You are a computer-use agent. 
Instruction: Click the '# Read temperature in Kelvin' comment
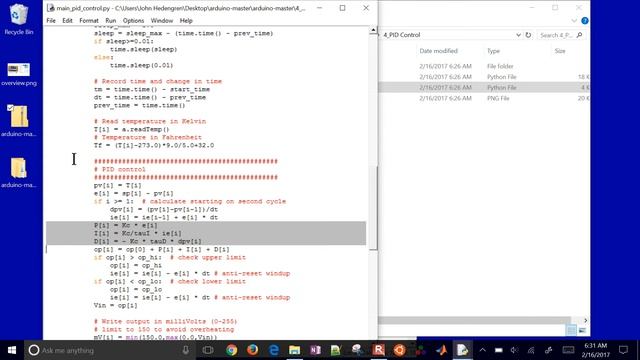(150, 121)
